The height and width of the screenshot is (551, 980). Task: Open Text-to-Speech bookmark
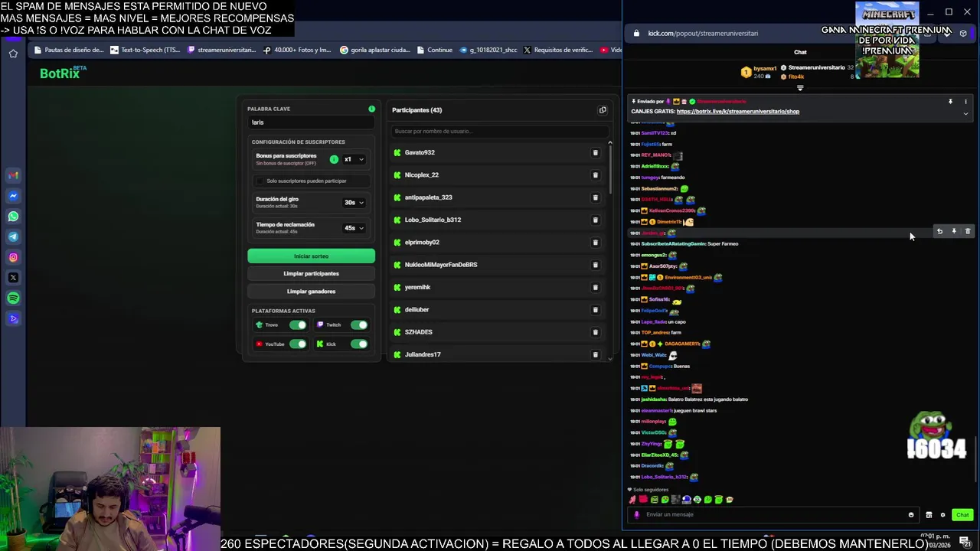pyautogui.click(x=145, y=51)
